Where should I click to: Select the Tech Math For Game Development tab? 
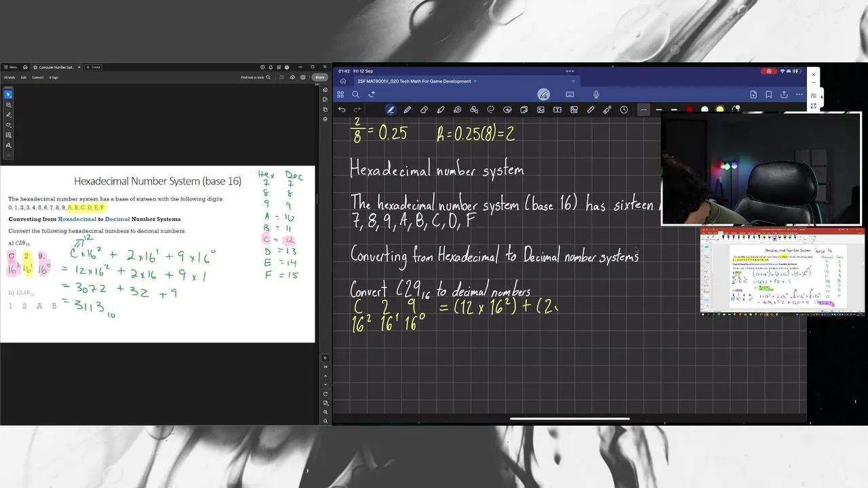point(414,81)
